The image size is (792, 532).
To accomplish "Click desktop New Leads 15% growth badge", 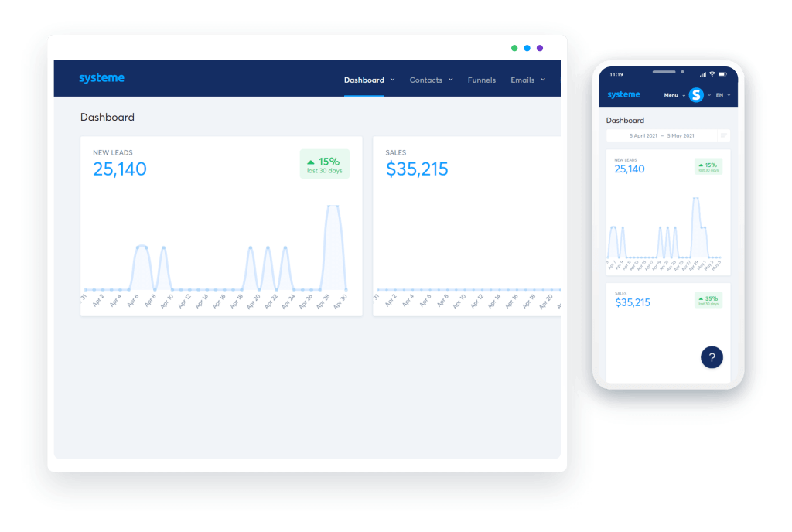I will [324, 164].
